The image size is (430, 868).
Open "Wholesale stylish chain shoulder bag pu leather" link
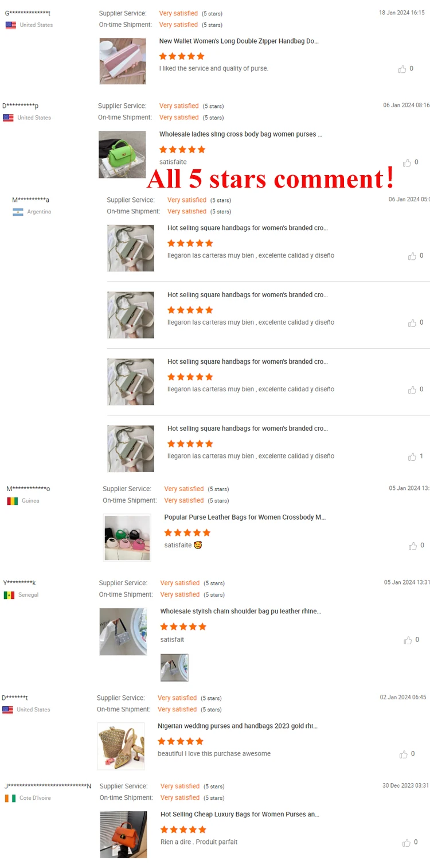pos(241,612)
